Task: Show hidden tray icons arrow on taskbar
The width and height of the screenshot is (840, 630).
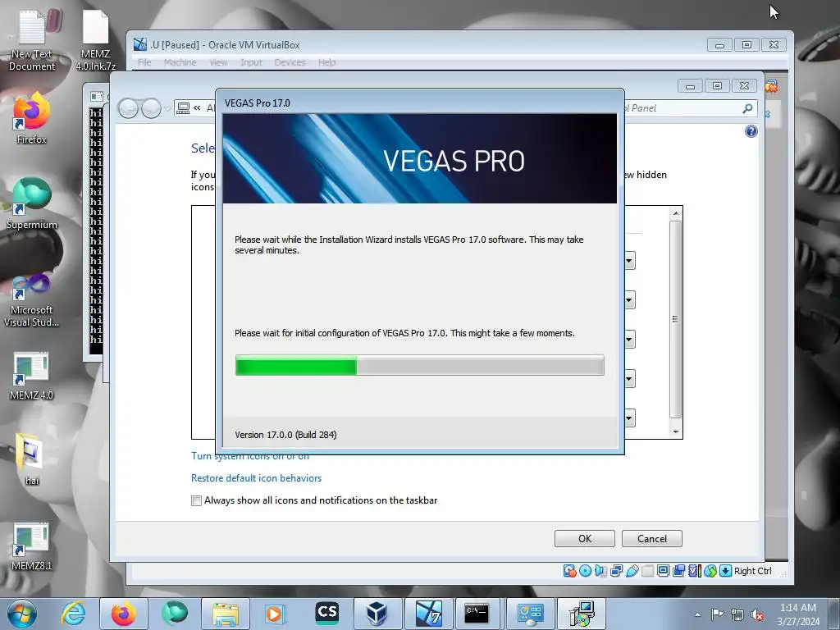Action: click(697, 614)
